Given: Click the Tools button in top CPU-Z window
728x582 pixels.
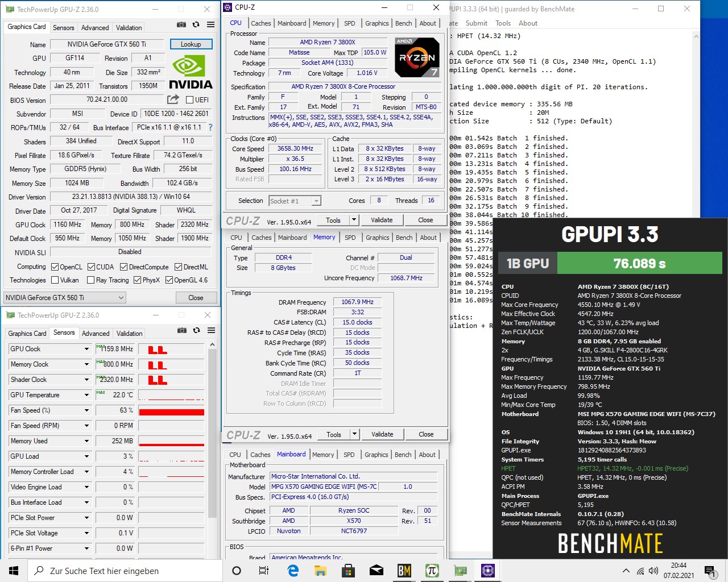Looking at the screenshot, I should click(x=333, y=220).
